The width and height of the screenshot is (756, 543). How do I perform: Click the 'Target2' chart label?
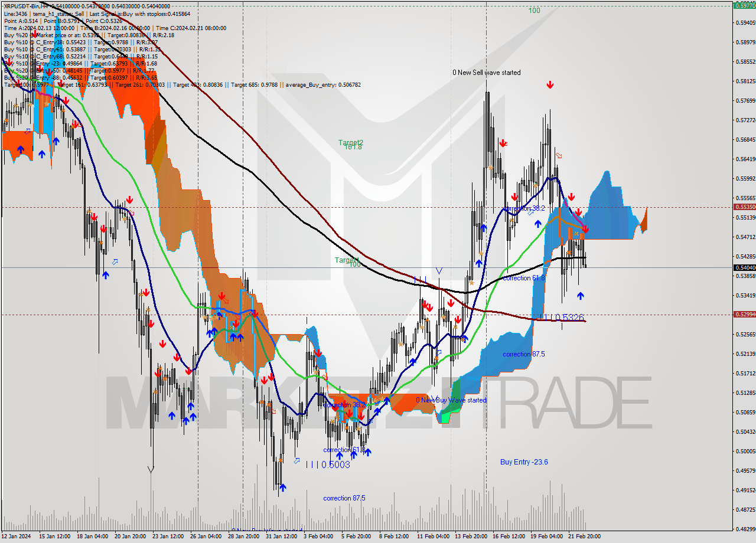click(x=351, y=142)
